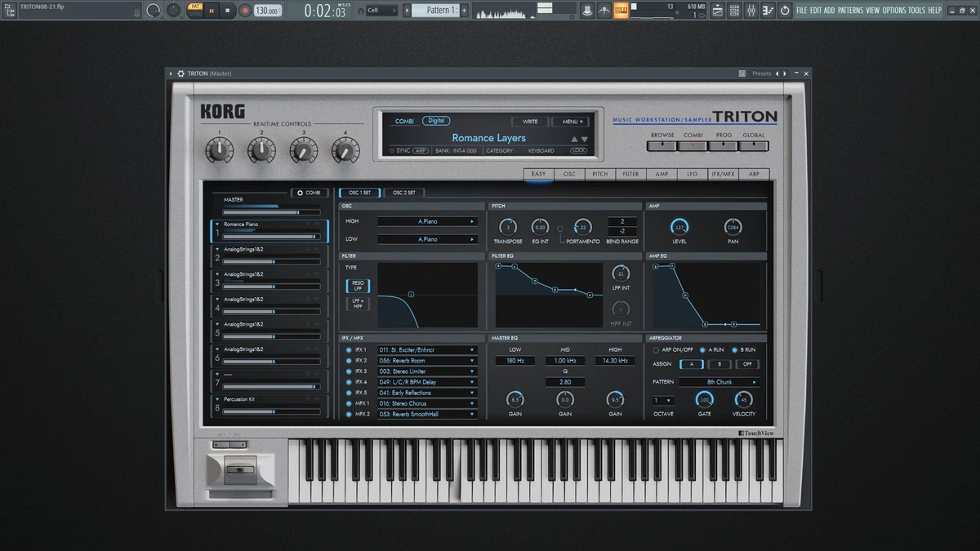Expand the Percussion Kit timbre arrow
The width and height of the screenshot is (980, 551).
[217, 399]
